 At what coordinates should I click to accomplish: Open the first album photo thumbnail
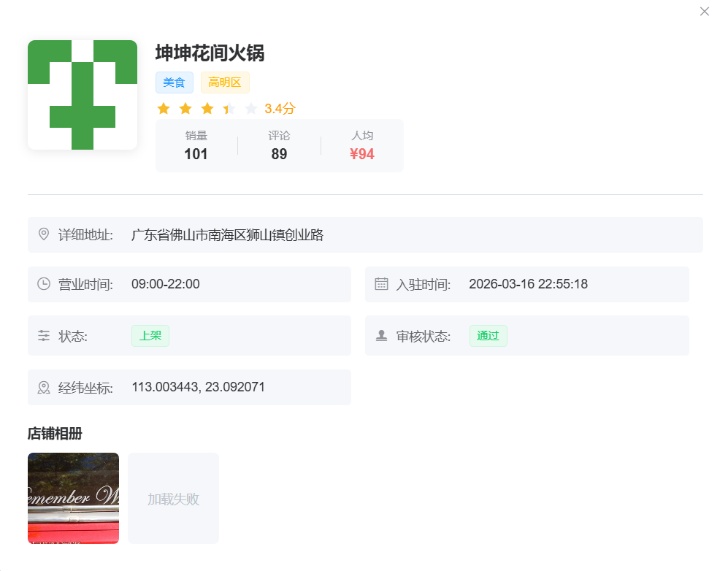pos(73,497)
